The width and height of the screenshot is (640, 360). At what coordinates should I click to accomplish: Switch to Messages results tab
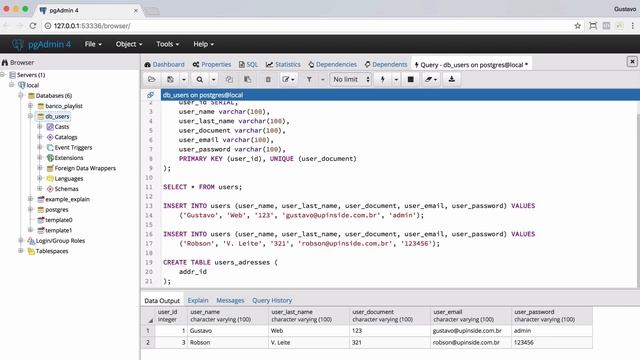[230, 300]
